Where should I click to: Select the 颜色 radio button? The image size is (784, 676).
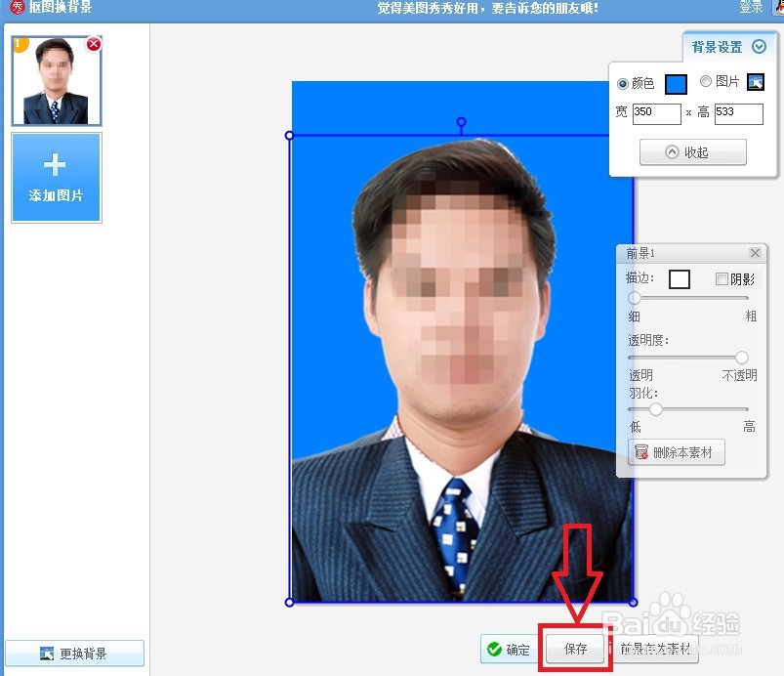[x=625, y=83]
